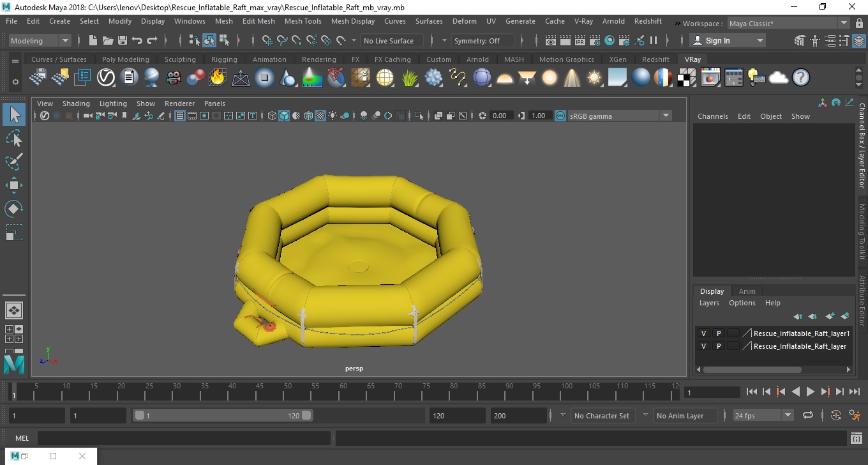Click Options in the layer editor

coord(742,303)
